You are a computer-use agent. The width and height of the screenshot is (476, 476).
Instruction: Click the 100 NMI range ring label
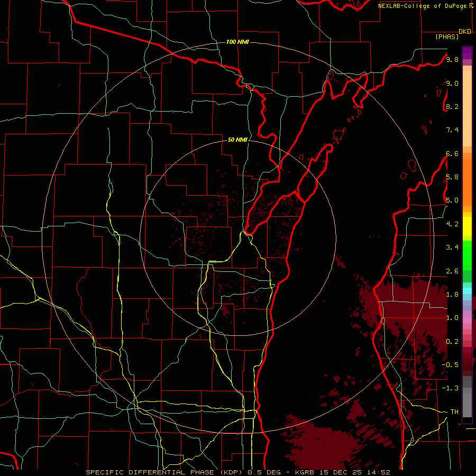point(237,42)
